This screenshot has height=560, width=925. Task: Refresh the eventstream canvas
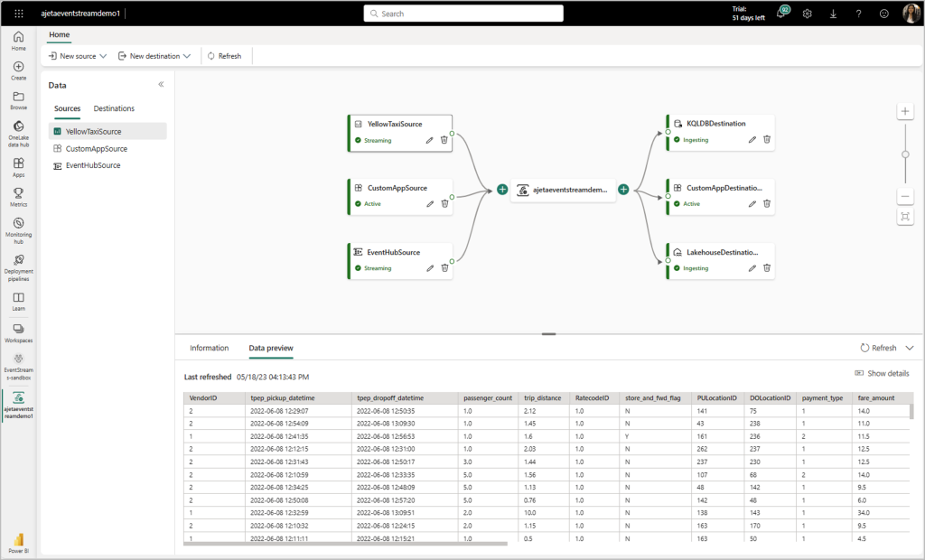point(224,55)
